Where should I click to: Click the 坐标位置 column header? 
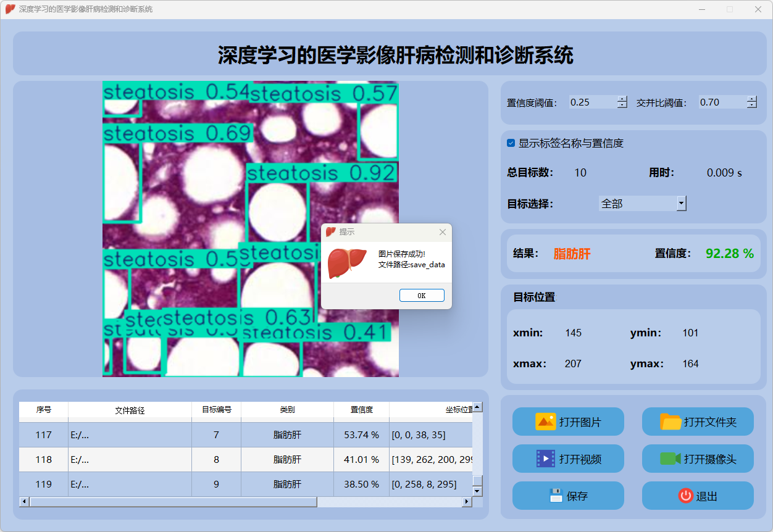(431, 410)
